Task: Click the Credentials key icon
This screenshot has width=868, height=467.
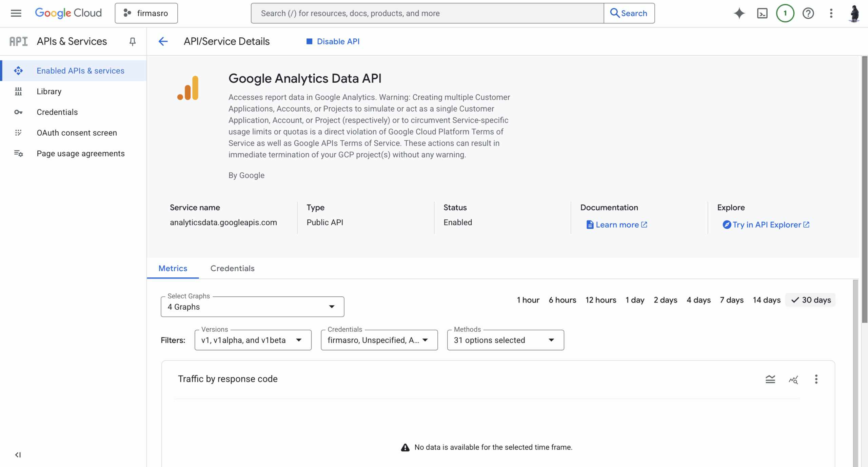Action: point(18,112)
